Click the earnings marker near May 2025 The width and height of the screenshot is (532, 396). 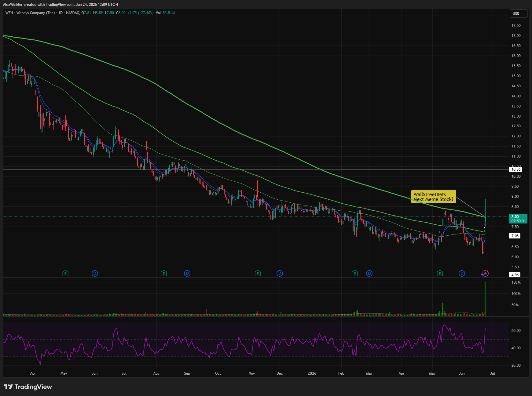[65, 273]
